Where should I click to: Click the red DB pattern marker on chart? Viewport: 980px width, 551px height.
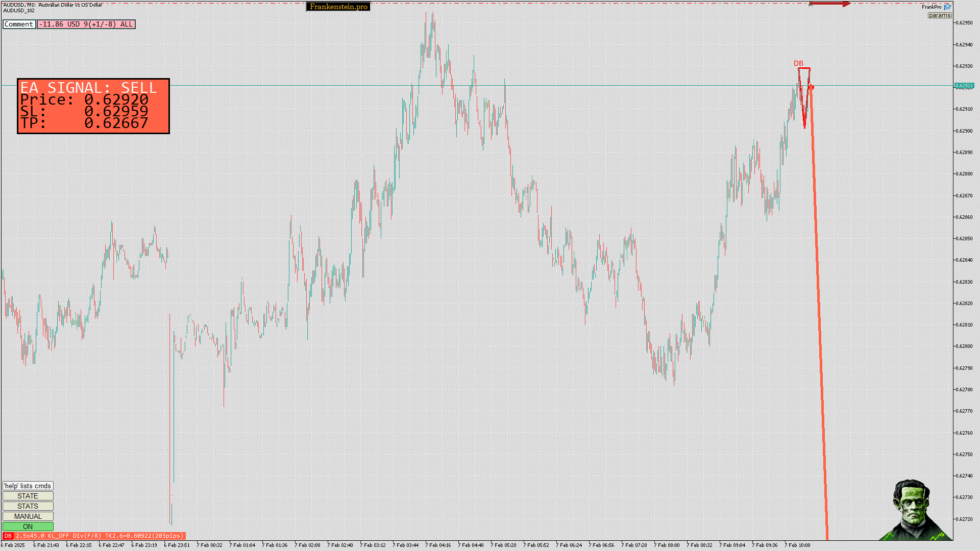(798, 63)
